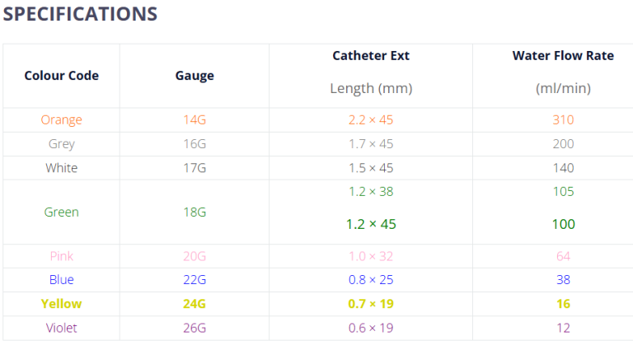Select the Colour Code column header

tap(62, 76)
